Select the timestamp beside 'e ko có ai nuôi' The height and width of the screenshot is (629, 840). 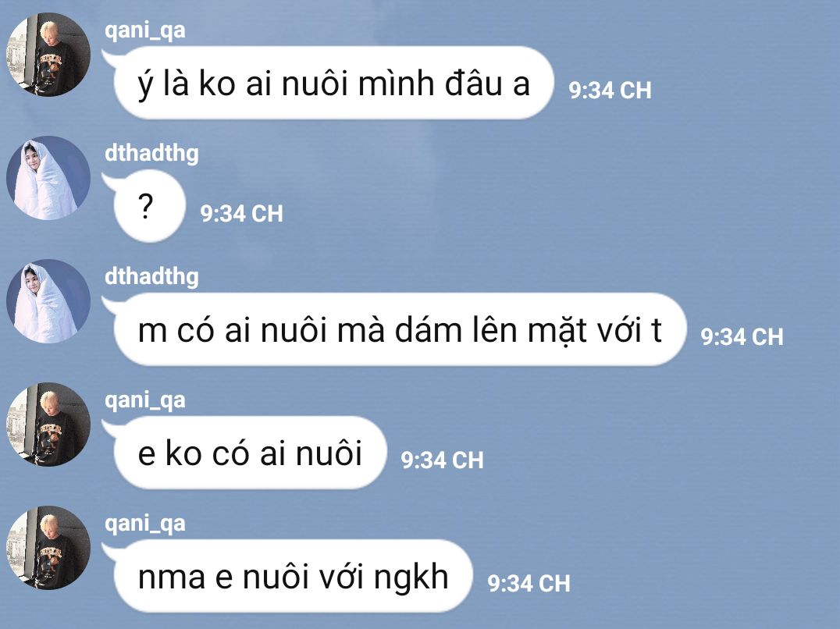(x=442, y=460)
